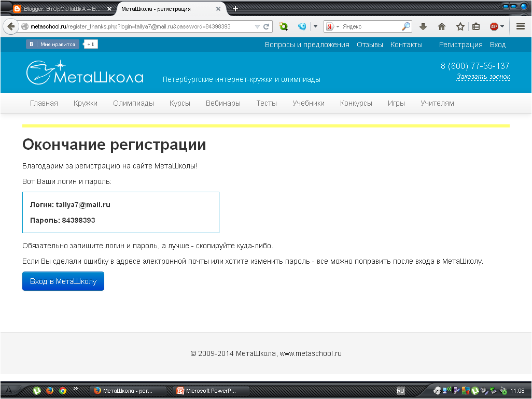The height and width of the screenshot is (399, 532).
Task: Open the Кружки menu item
Action: click(x=86, y=103)
